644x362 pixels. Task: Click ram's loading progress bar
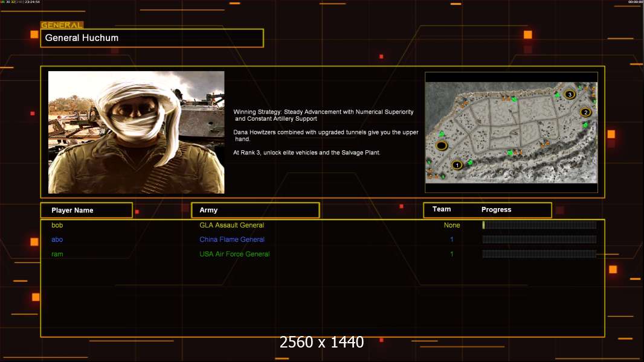click(539, 254)
